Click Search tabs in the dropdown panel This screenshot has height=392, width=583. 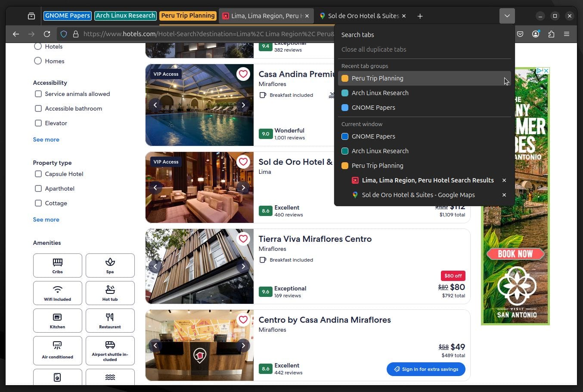[x=357, y=35]
